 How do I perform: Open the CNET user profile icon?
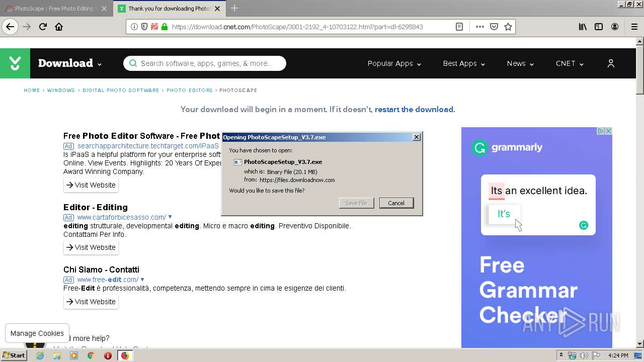[x=611, y=63]
